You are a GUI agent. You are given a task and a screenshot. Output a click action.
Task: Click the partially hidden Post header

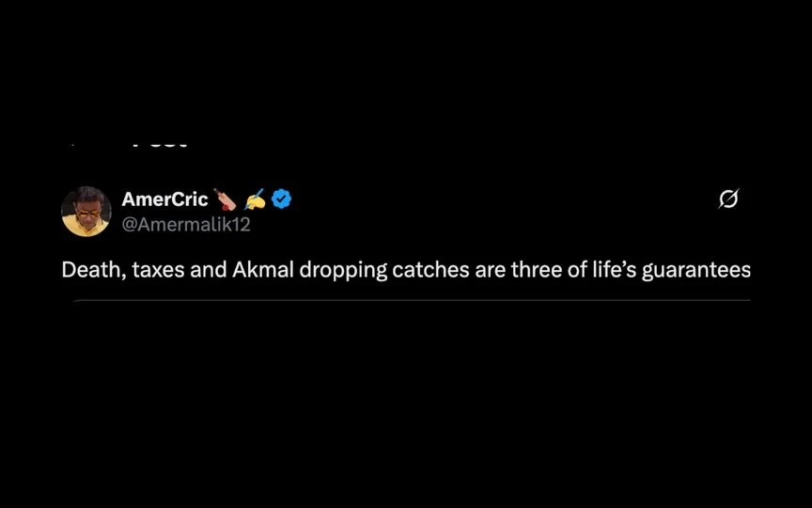[159, 145]
